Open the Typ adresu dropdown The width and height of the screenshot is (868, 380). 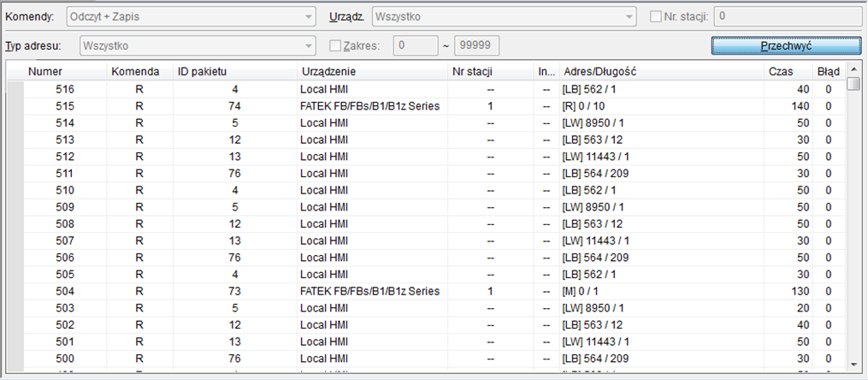(x=198, y=46)
